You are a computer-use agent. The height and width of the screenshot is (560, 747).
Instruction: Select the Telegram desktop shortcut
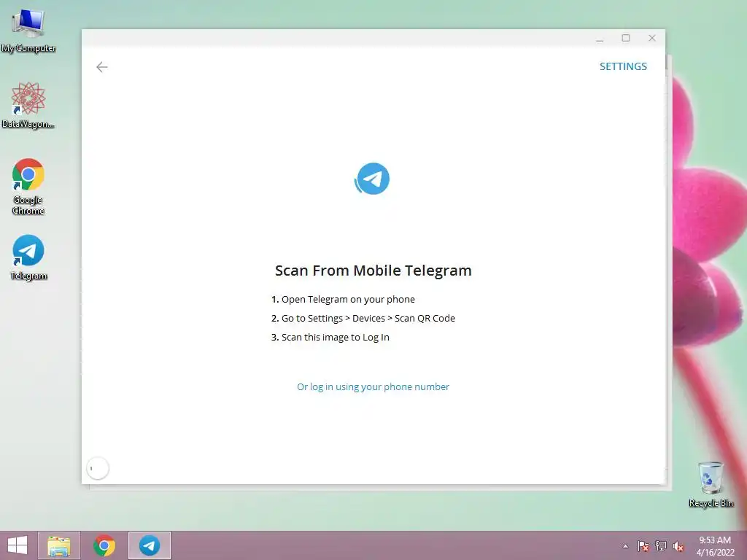[28, 257]
